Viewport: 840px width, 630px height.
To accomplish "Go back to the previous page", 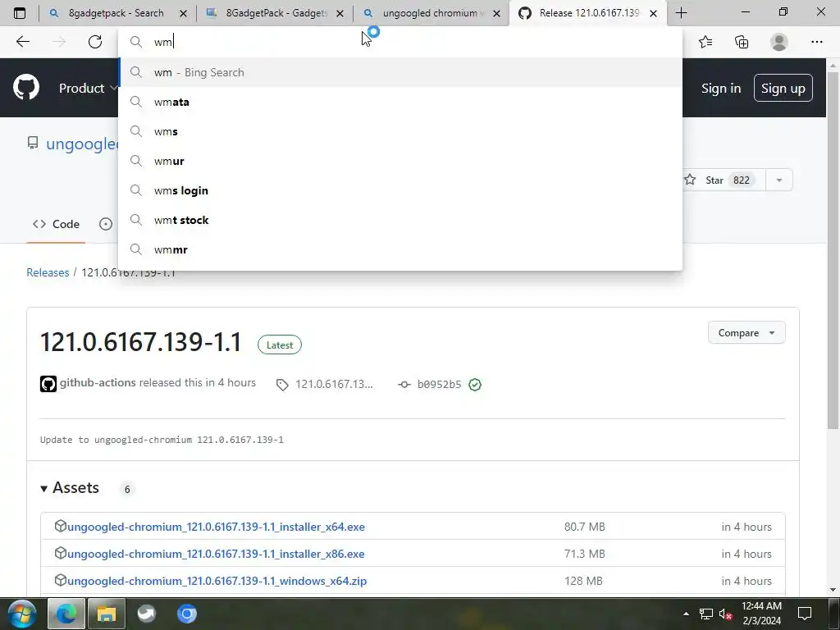I will point(22,42).
